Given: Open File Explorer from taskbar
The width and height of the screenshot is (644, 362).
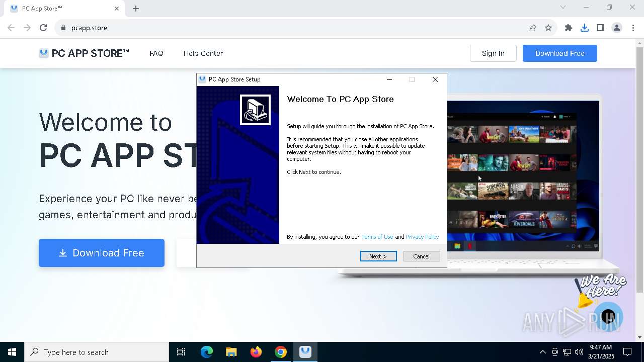Looking at the screenshot, I should tap(231, 352).
